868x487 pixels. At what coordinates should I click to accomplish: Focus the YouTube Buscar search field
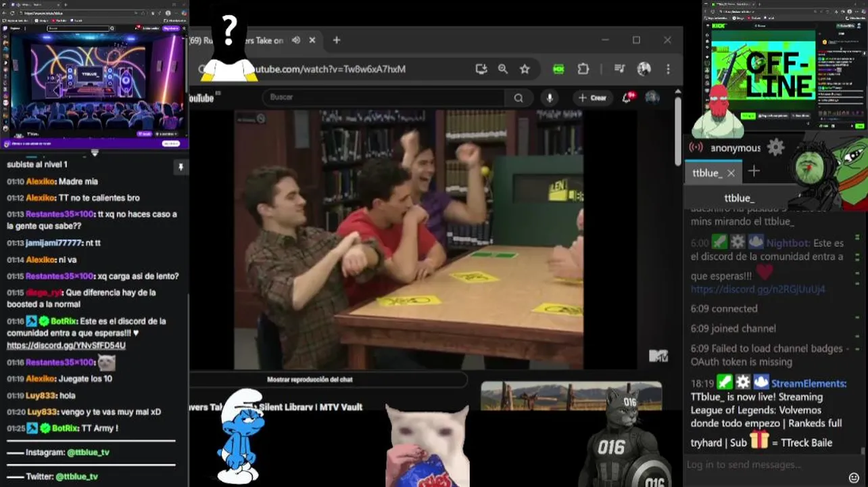(383, 97)
